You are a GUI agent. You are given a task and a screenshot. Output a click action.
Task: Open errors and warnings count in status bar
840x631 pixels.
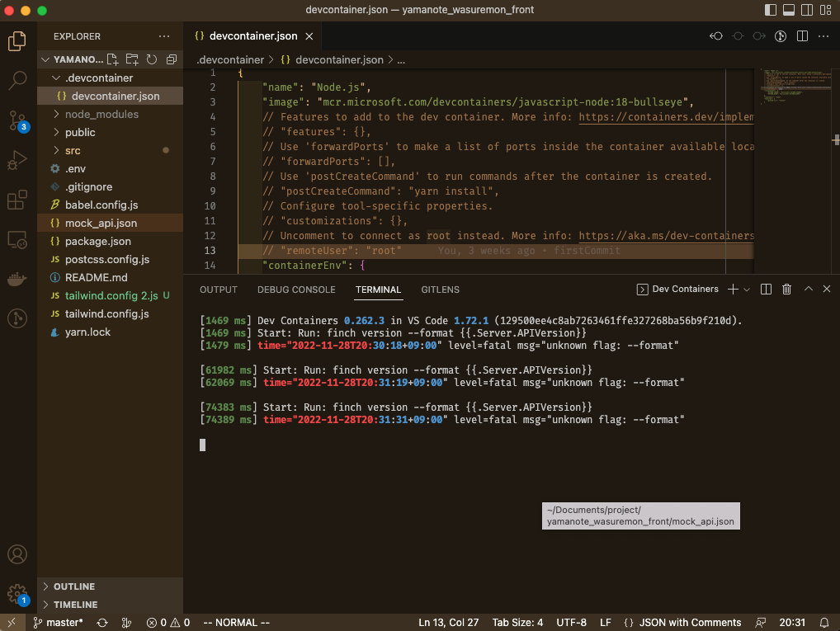pos(168,623)
